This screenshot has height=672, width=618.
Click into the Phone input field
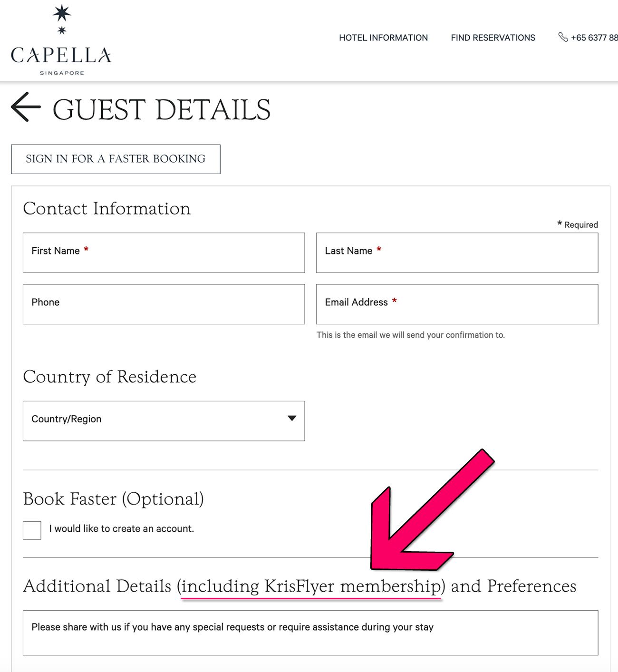click(164, 304)
